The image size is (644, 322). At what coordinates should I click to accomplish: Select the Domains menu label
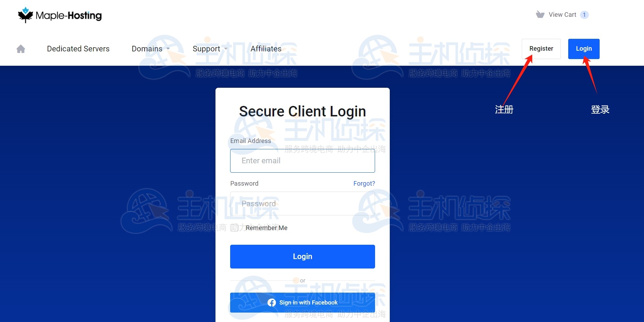coord(147,49)
